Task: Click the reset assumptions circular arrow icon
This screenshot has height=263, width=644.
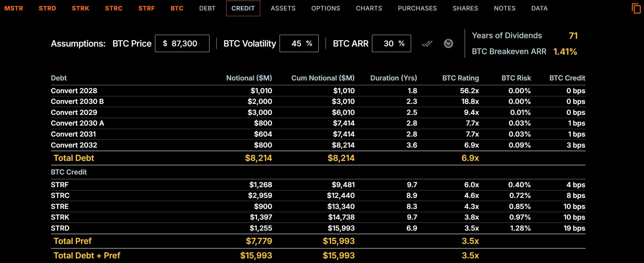Action: pyautogui.click(x=448, y=43)
